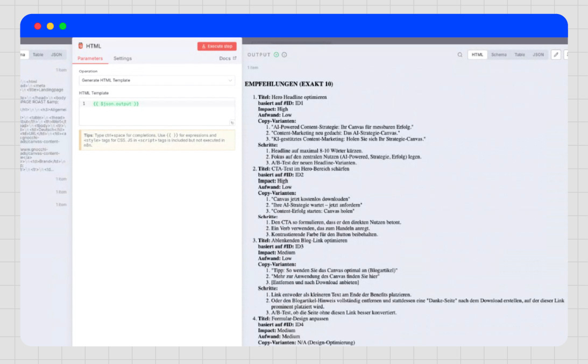Switch output view to JSON

coord(538,54)
